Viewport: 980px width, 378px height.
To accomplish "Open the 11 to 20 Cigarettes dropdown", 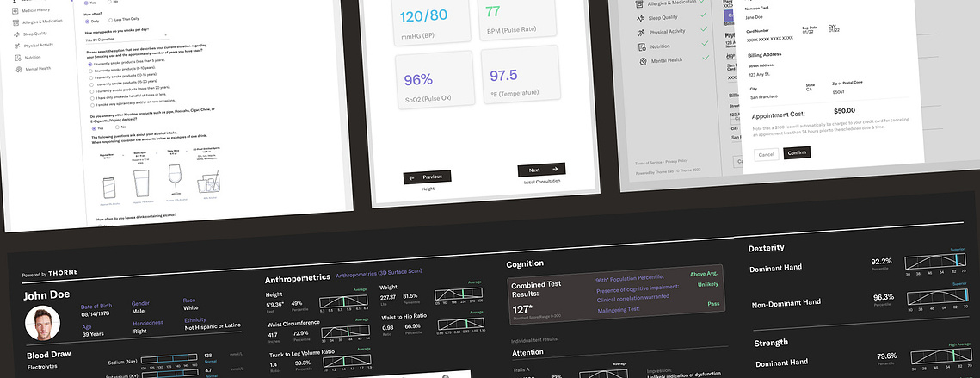I will [x=126, y=39].
